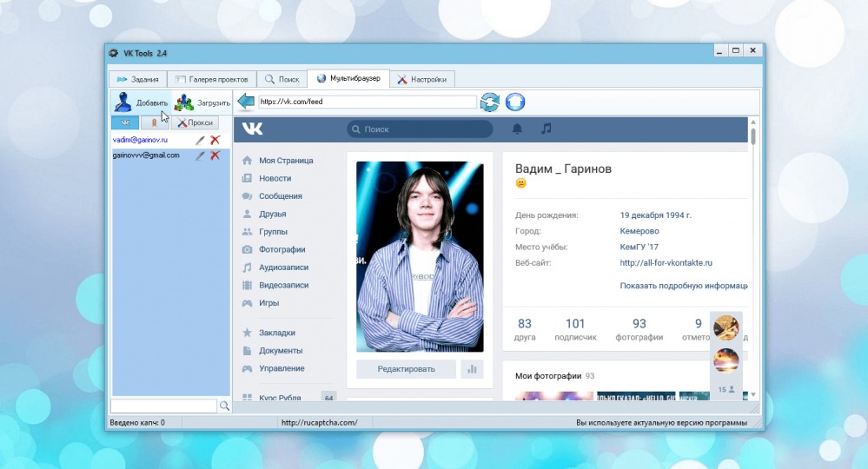This screenshot has width=868, height=469.
Task: Click the 93 фотографии counter
Action: (639, 328)
